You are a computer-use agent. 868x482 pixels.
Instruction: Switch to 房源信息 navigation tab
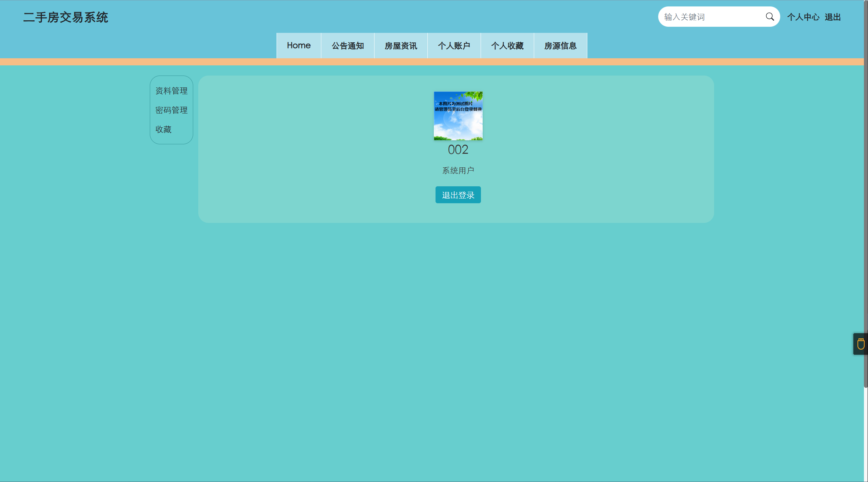(x=561, y=46)
